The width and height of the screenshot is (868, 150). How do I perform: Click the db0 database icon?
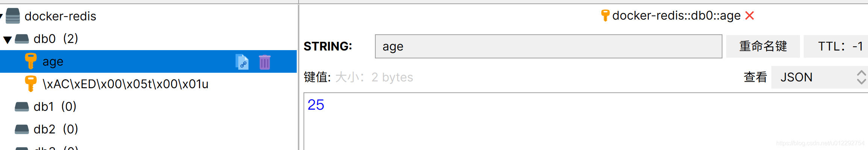coord(22,39)
